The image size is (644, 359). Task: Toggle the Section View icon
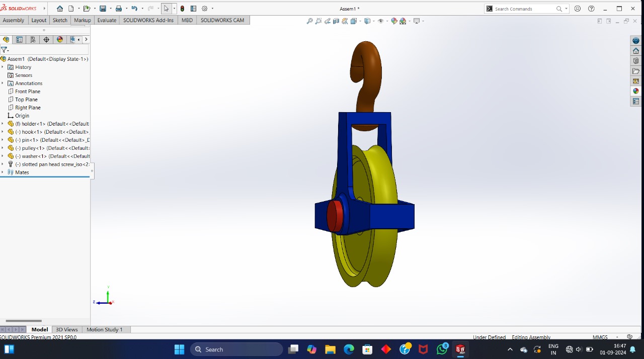coord(336,21)
